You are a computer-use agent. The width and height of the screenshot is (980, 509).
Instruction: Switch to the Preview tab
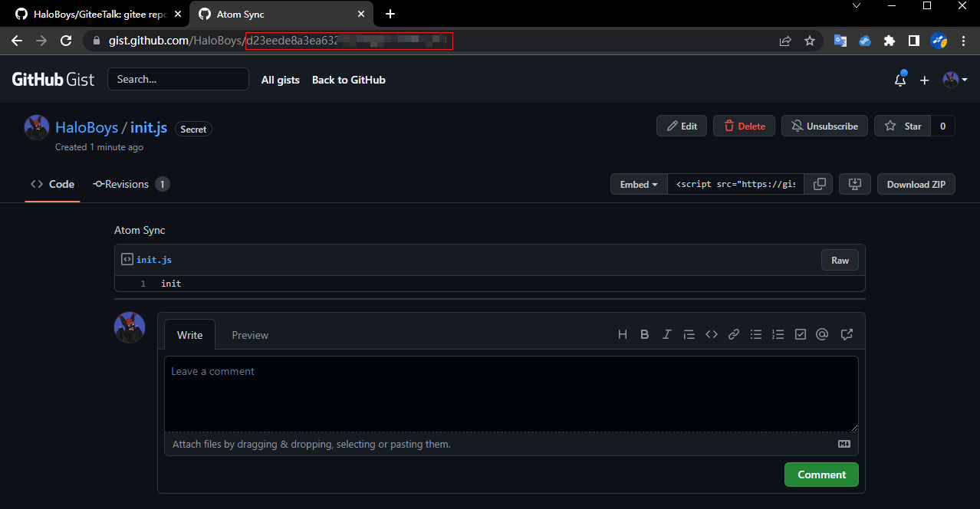click(250, 335)
